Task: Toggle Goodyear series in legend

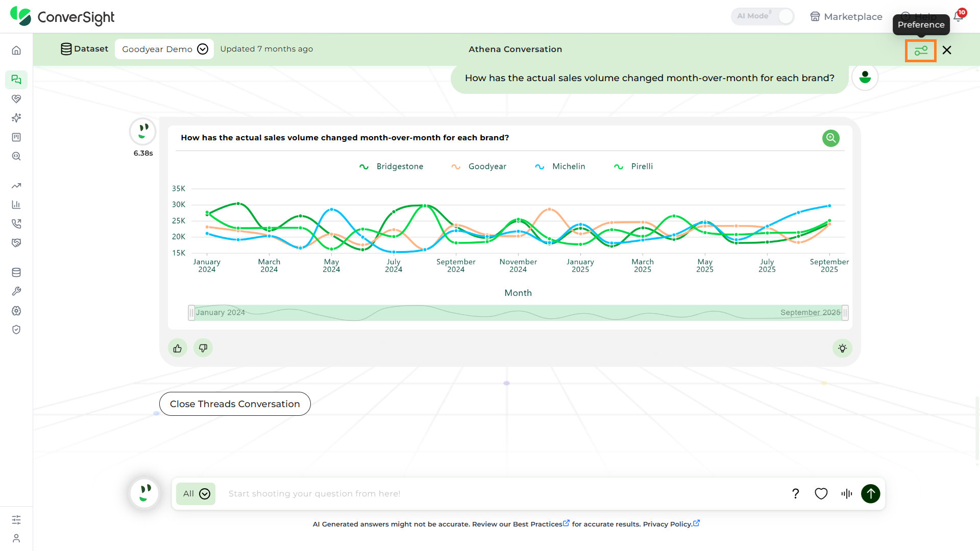Action: pyautogui.click(x=479, y=166)
